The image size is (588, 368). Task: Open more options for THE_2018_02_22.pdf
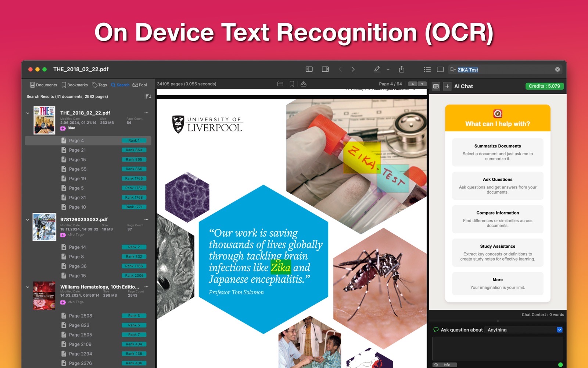click(146, 113)
